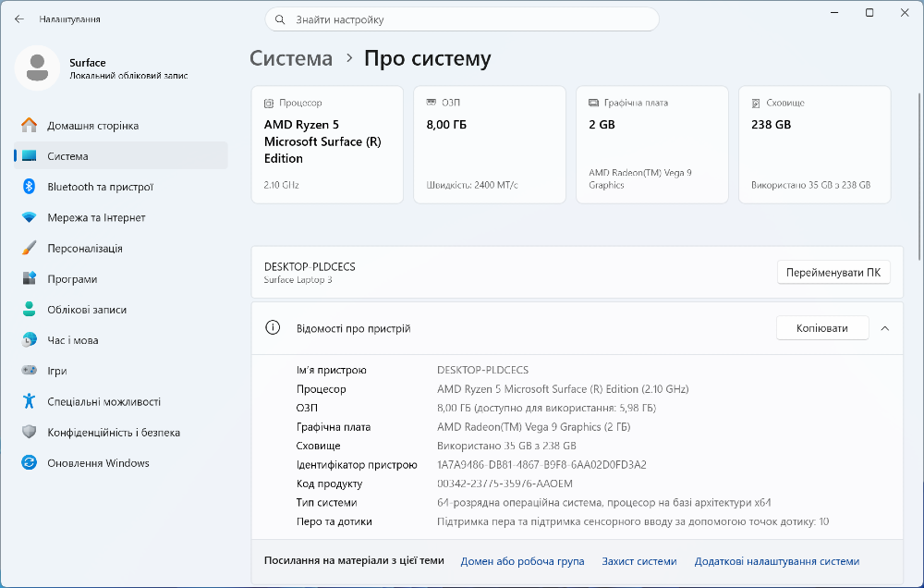Click the Код продукту value 00342-23775
The image size is (924, 588).
click(x=505, y=484)
